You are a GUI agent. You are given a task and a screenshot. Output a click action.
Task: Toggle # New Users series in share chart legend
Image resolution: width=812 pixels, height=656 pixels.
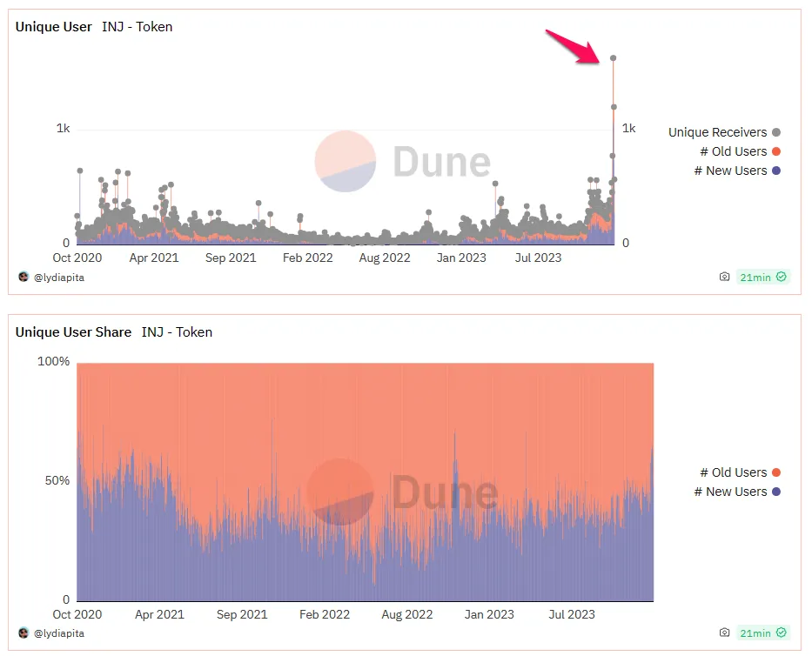click(737, 492)
